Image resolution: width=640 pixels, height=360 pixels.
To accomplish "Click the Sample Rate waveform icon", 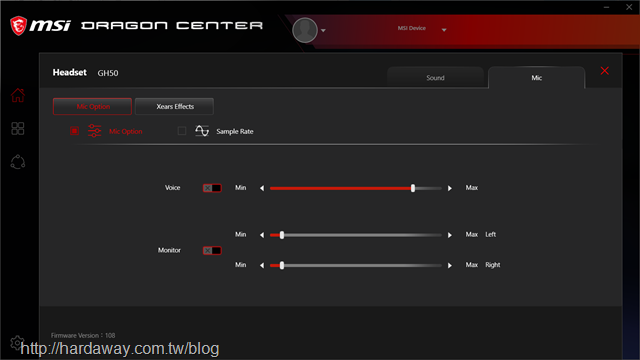I will (202, 131).
